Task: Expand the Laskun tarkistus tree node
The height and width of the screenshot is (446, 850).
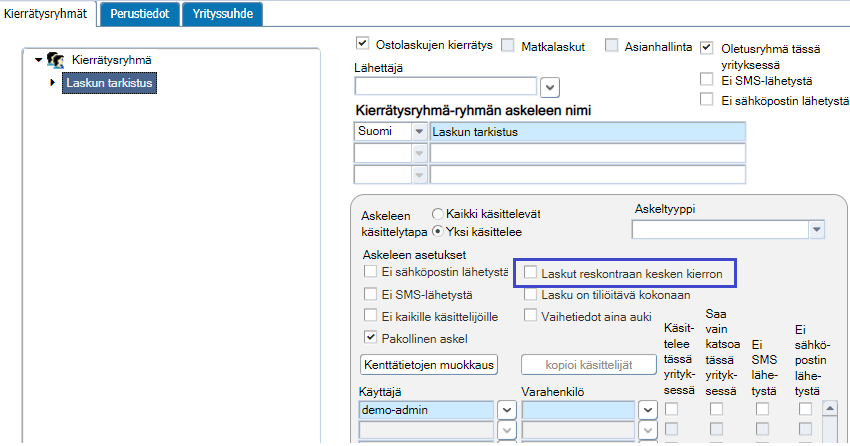Action: [53, 83]
